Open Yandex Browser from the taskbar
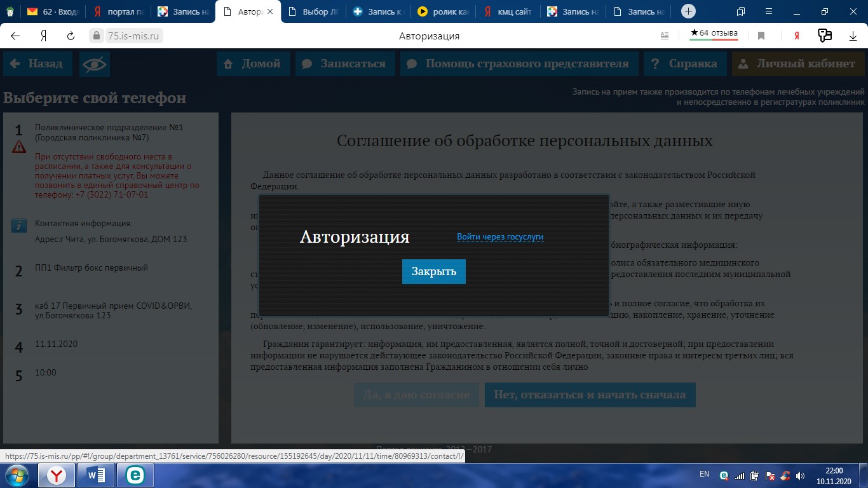This screenshot has width=868, height=488. tap(57, 475)
